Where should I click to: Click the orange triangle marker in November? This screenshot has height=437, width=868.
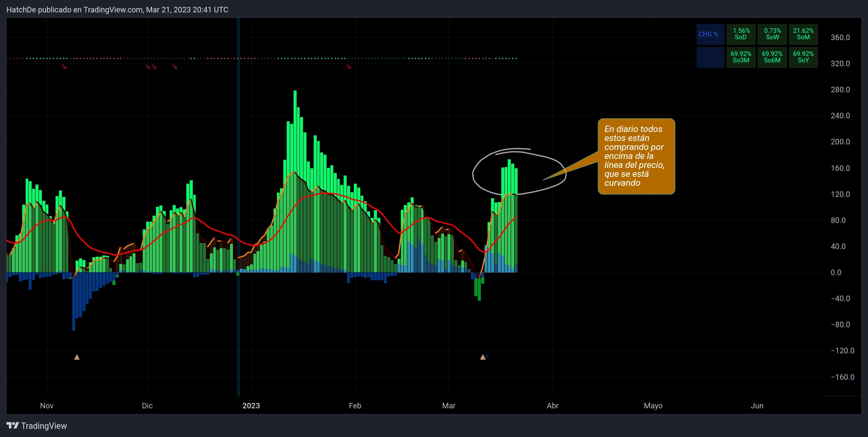(x=77, y=357)
